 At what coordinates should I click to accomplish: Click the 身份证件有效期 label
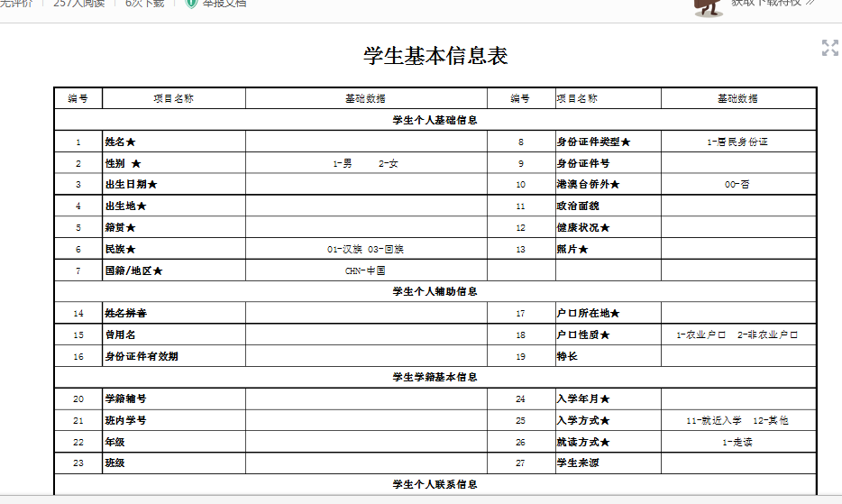pos(142,356)
